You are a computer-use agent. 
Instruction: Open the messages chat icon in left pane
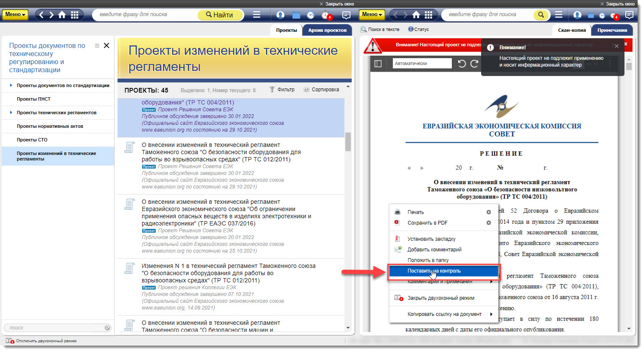pos(346,15)
